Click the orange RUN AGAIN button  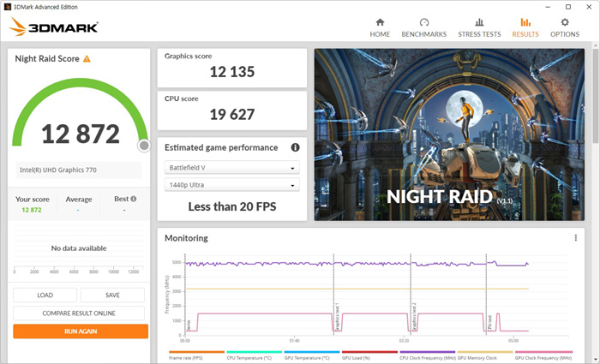tap(81, 331)
